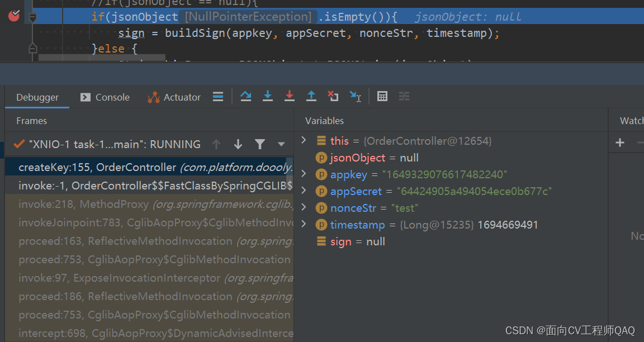Click the Previous Frame up arrow
Image resolution: width=644 pixels, height=342 pixels.
(216, 144)
